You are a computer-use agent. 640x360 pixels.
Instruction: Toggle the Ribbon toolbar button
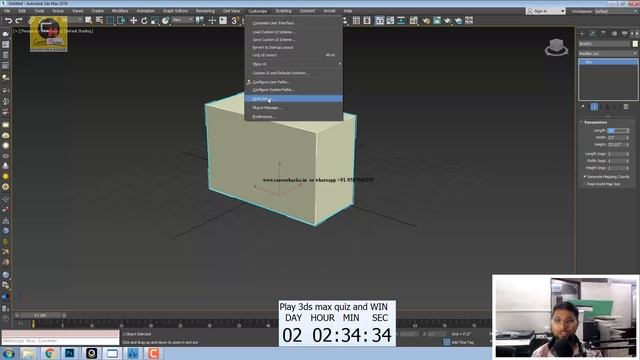click(x=380, y=20)
